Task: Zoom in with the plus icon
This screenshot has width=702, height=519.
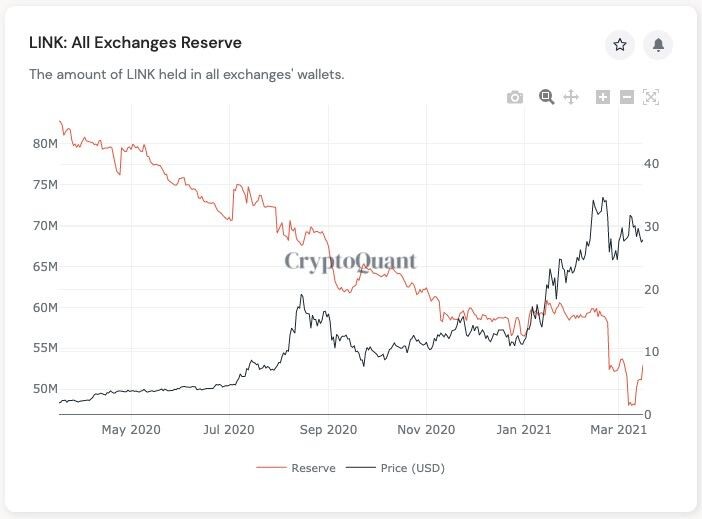Action: 603,97
